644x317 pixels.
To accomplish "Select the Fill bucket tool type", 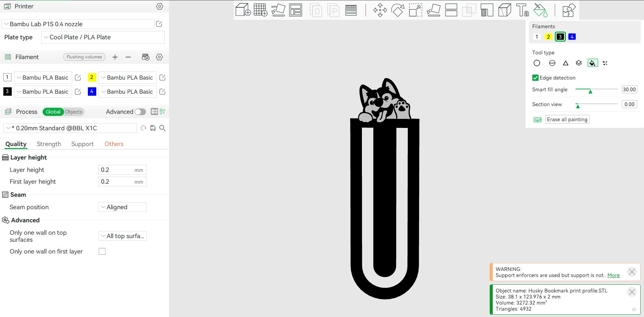I will (x=593, y=63).
